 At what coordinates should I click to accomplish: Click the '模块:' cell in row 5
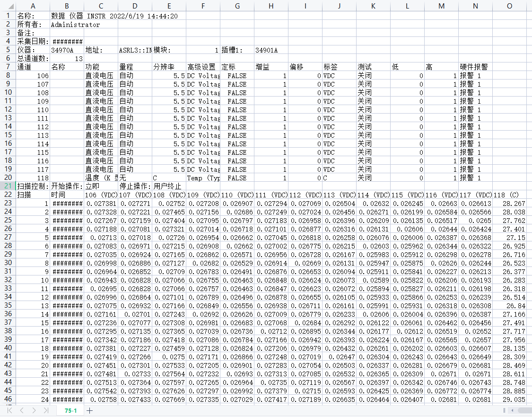click(169, 50)
